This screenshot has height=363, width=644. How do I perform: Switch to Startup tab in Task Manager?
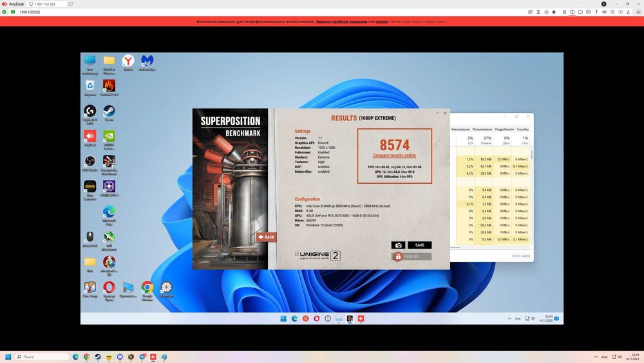pyautogui.click(x=460, y=129)
